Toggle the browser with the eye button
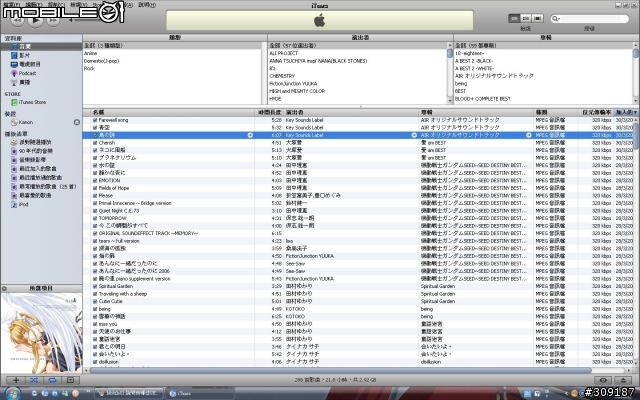 click(x=603, y=380)
